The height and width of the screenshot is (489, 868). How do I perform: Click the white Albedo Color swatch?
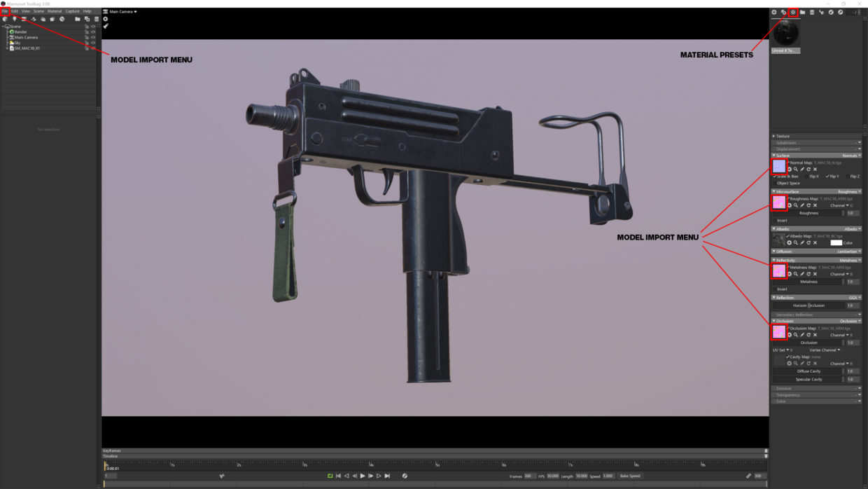point(837,242)
